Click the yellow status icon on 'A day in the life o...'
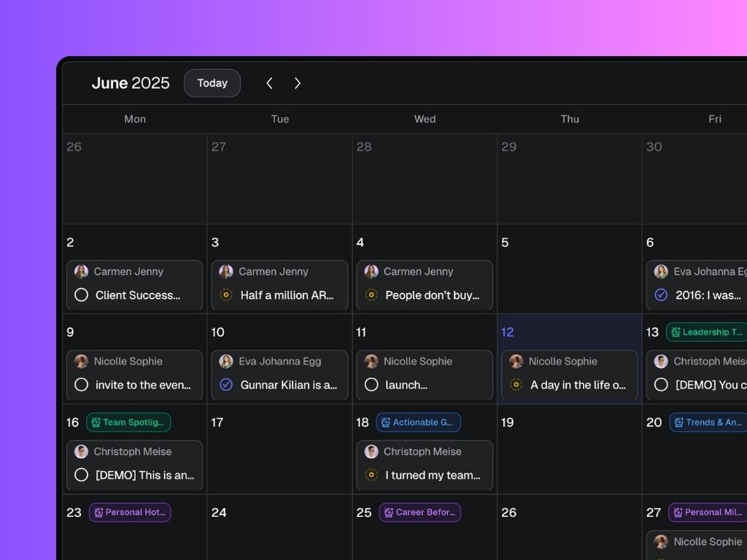 (516, 385)
